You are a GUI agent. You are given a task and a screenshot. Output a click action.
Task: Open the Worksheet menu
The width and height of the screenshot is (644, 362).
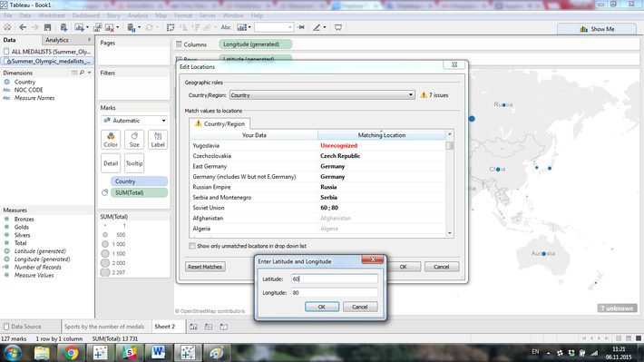click(x=52, y=15)
